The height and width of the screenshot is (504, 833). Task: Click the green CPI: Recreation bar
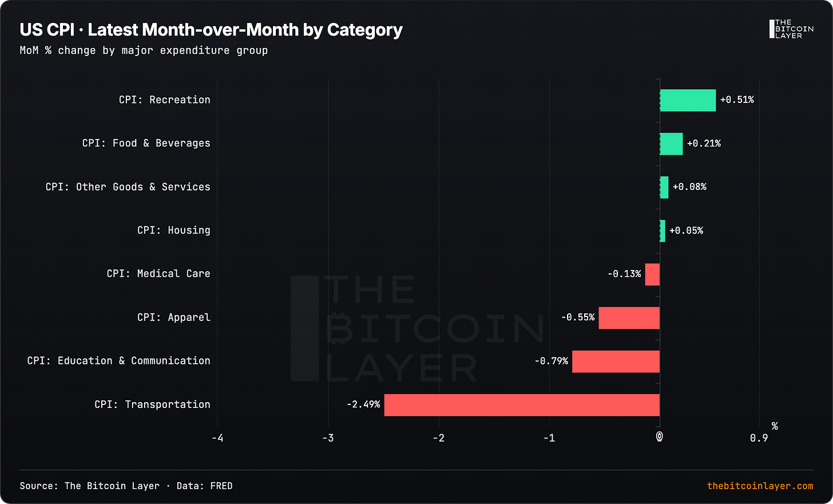tap(688, 100)
